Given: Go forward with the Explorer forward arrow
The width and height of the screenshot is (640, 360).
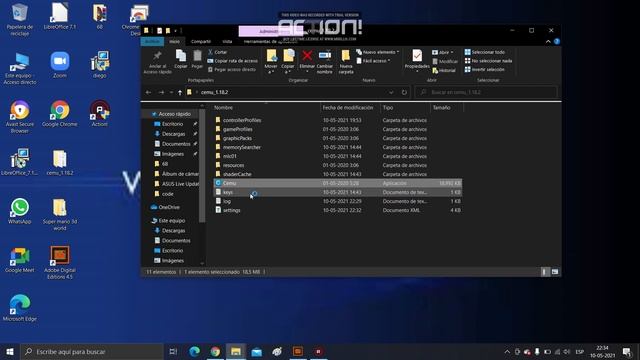Looking at the screenshot, I should coord(161,93).
